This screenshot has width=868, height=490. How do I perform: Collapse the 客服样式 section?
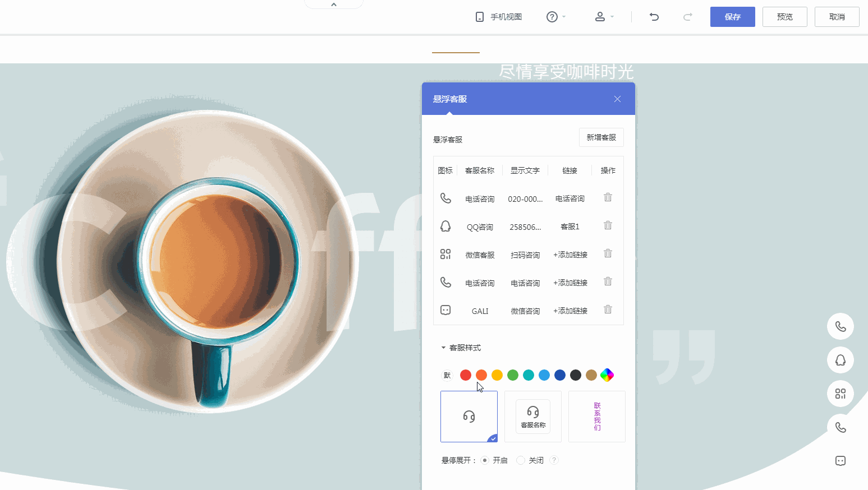(x=461, y=348)
